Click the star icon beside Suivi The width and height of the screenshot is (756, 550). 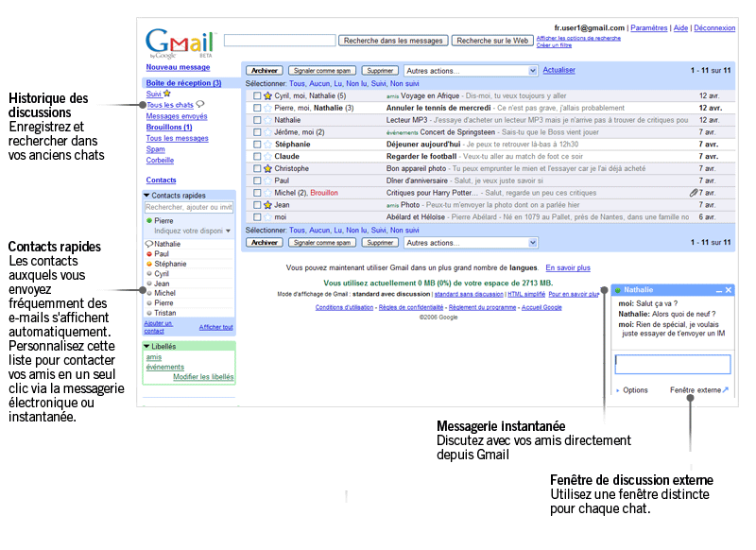(167, 94)
